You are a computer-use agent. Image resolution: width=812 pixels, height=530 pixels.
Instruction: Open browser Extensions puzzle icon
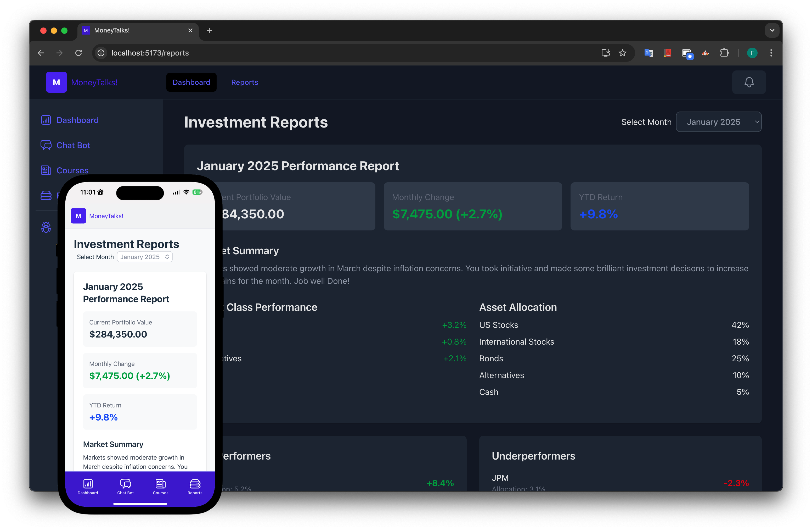click(724, 53)
